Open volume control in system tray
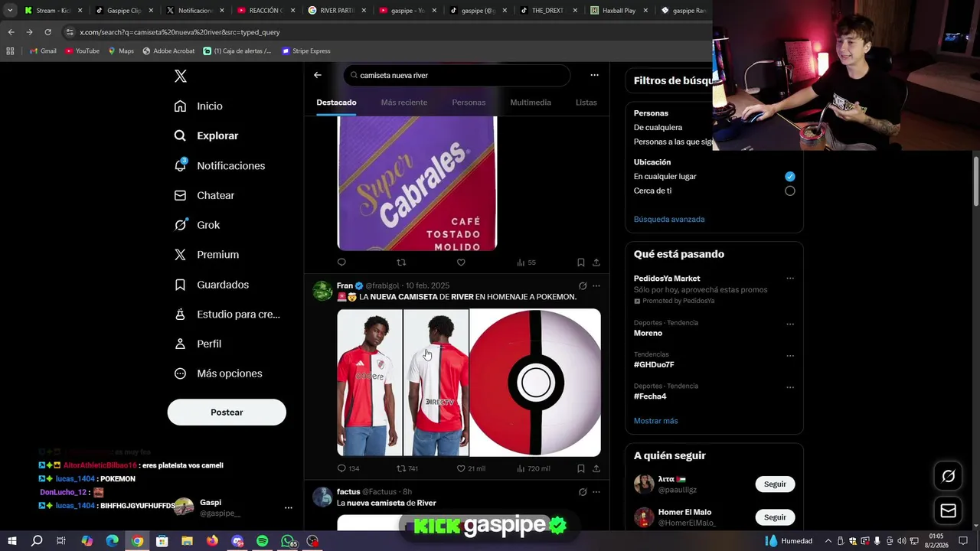Screen dimensions: 980x551 click(900, 541)
